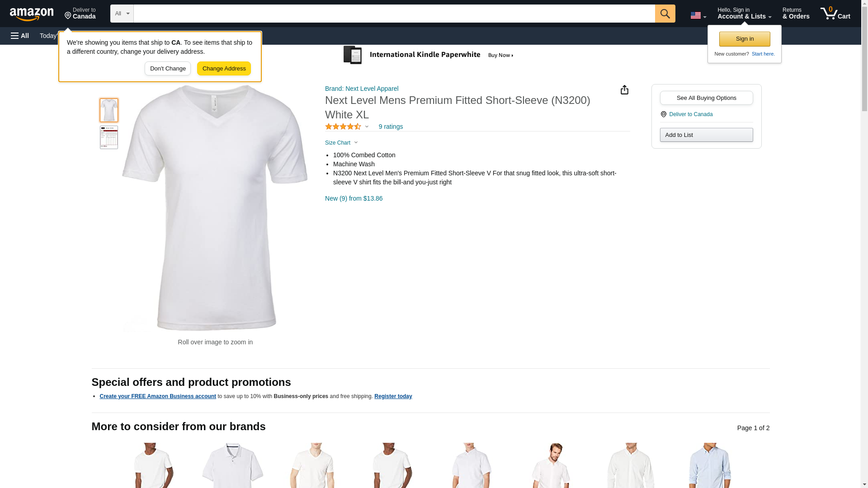Viewport: 868px width, 488px height.
Task: Open the language flag dropdown
Action: 698,15
